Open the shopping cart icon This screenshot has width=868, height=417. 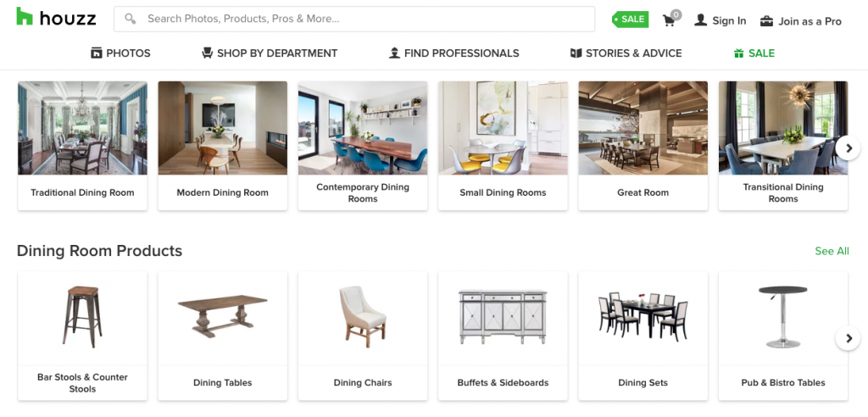click(670, 20)
